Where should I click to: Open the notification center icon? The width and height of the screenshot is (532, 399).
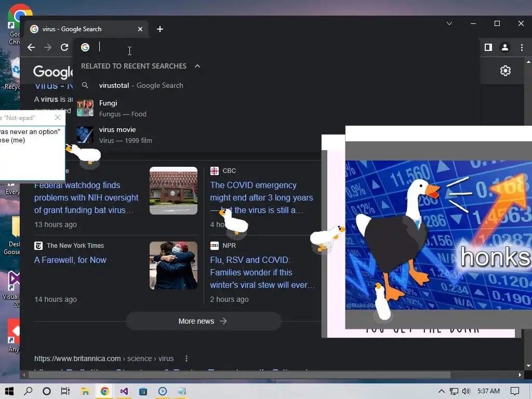(x=515, y=391)
